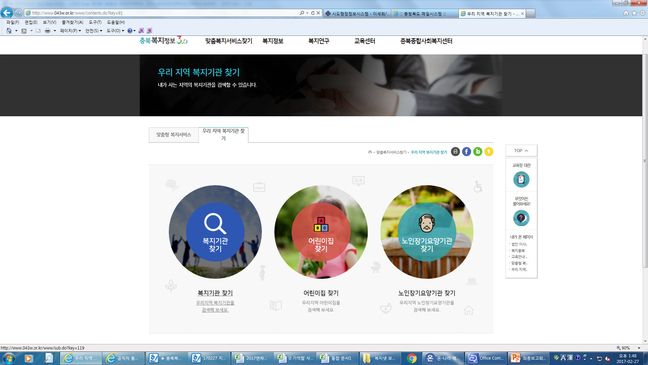The height and width of the screenshot is (365, 648).
Task: Click the printer icon in the command bar
Action: (48, 31)
